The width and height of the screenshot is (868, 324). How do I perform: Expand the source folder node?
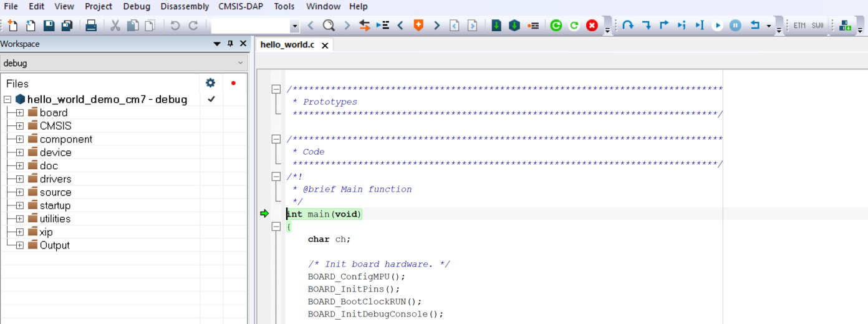[20, 192]
